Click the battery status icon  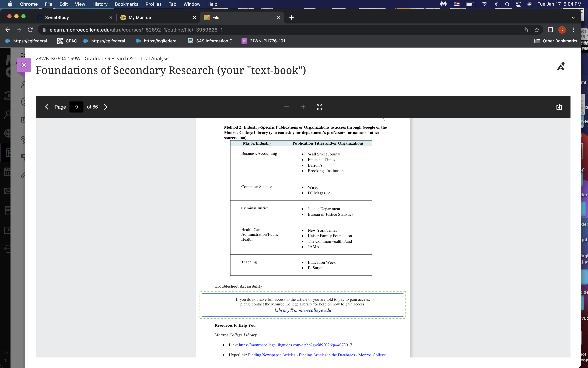tap(470, 4)
